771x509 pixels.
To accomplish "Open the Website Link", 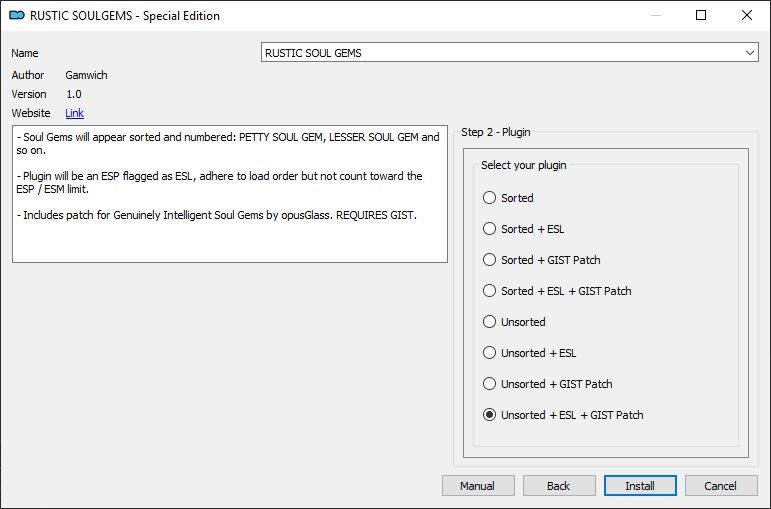I will [74, 113].
